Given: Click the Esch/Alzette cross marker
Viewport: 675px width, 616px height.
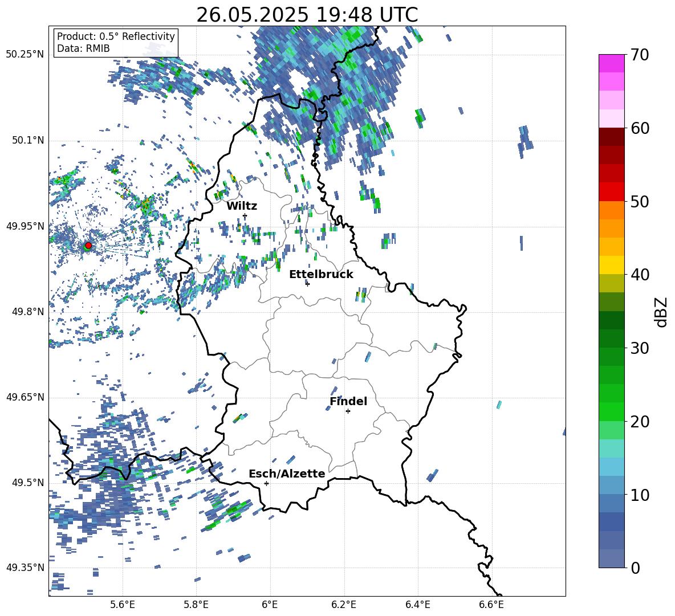Looking at the screenshot, I should pyautogui.click(x=266, y=483).
